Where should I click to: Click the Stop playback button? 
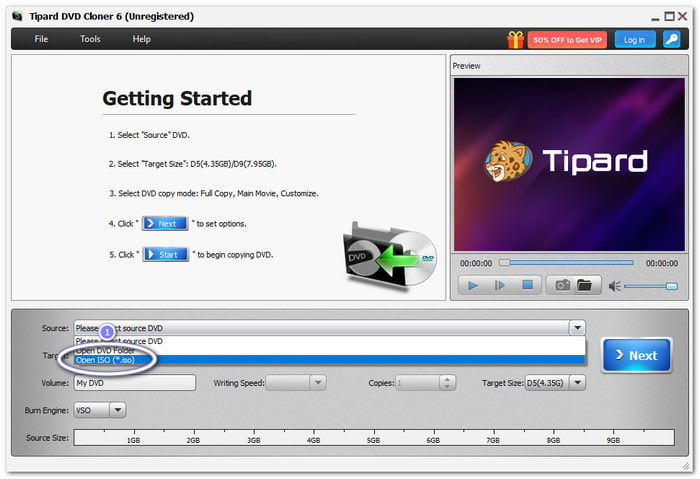[x=528, y=285]
